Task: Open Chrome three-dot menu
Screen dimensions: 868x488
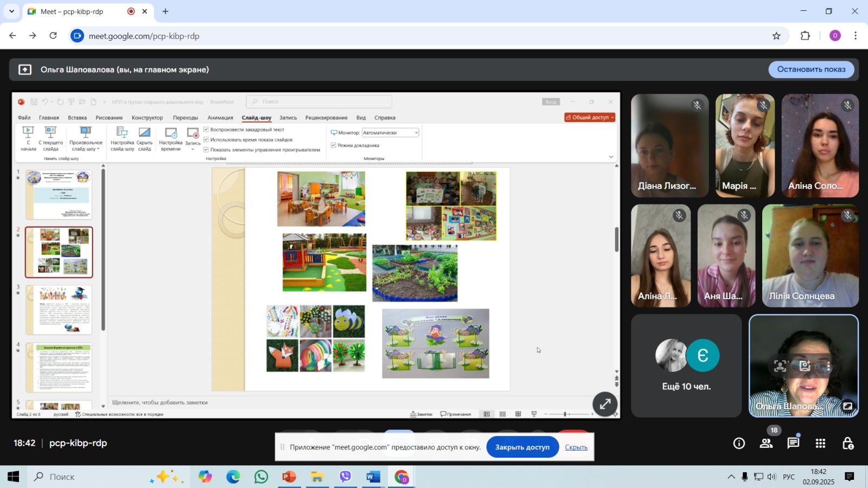Action: 856,36
